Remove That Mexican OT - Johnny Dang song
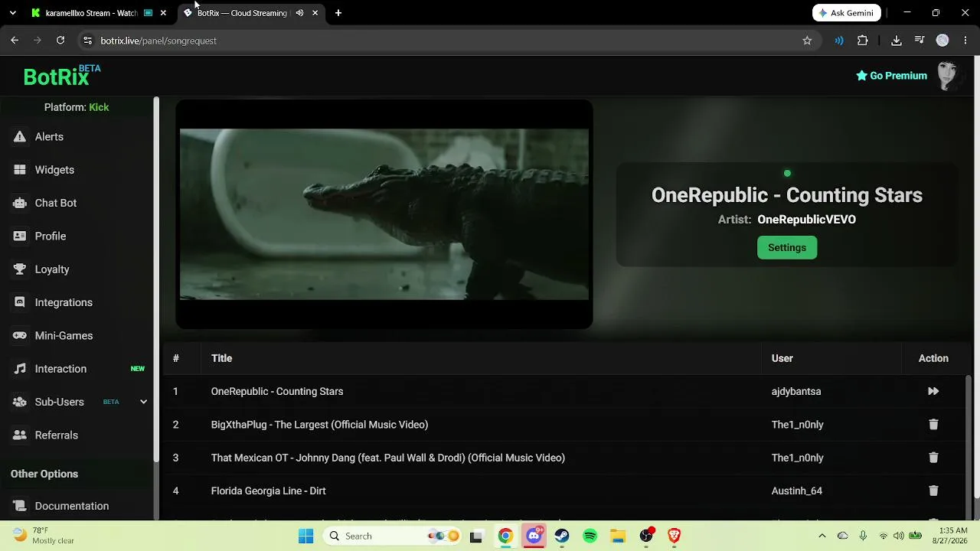This screenshot has width=980, height=551. tap(933, 458)
